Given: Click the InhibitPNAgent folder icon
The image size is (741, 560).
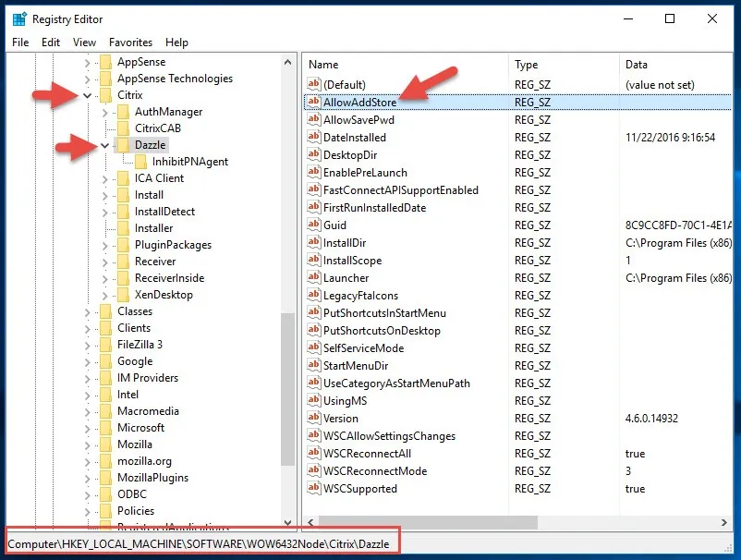Looking at the screenshot, I should (x=141, y=162).
